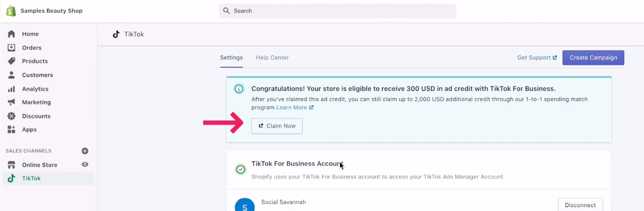Click the Analytics bar chart icon
Screen dimensions: 644x211
(11, 89)
